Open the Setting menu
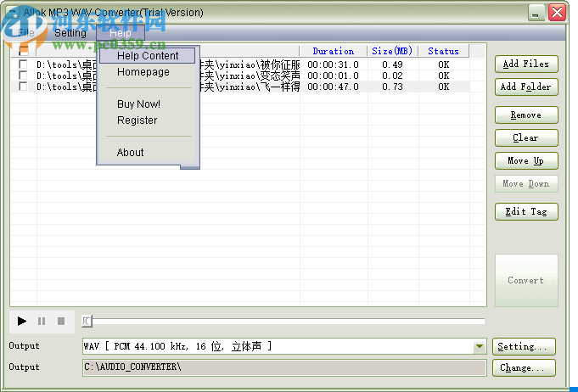 tap(70, 33)
